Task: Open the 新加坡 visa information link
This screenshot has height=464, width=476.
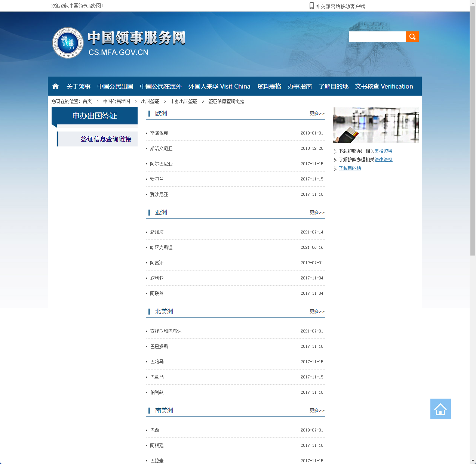Action: (157, 232)
